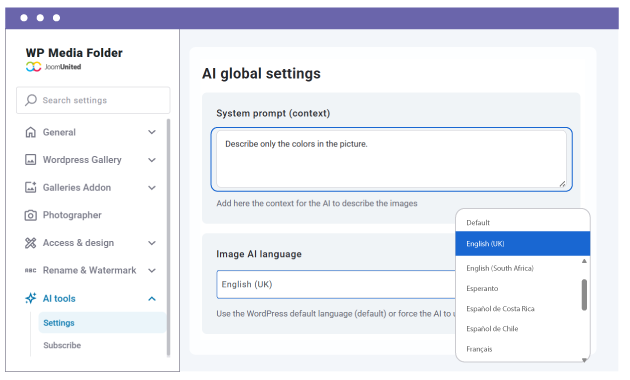Open the Photographer settings
Viewport: 630px width, 380px height.
(72, 215)
